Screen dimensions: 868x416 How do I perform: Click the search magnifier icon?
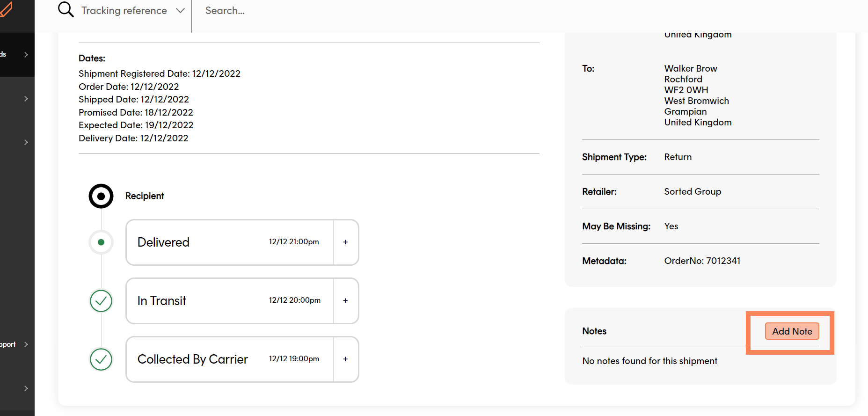[66, 9]
